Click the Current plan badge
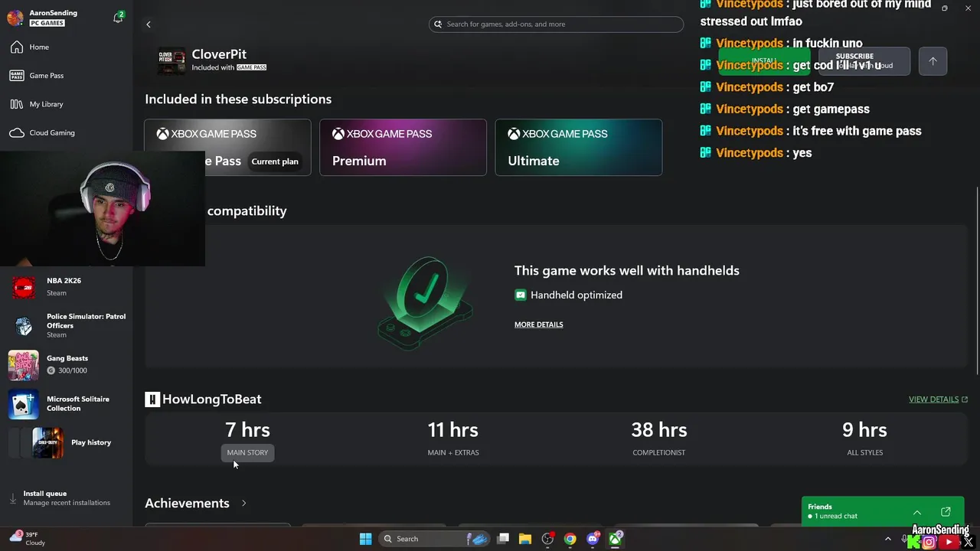 pos(275,161)
